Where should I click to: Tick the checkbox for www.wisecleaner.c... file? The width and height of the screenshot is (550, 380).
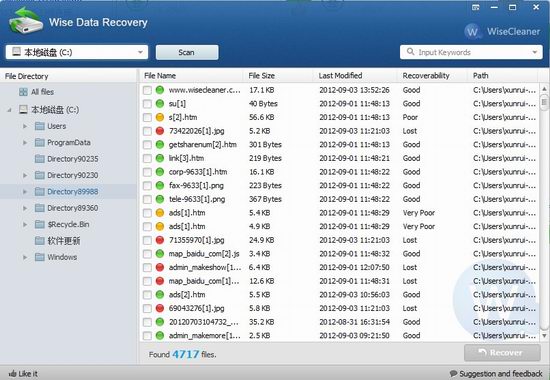147,90
